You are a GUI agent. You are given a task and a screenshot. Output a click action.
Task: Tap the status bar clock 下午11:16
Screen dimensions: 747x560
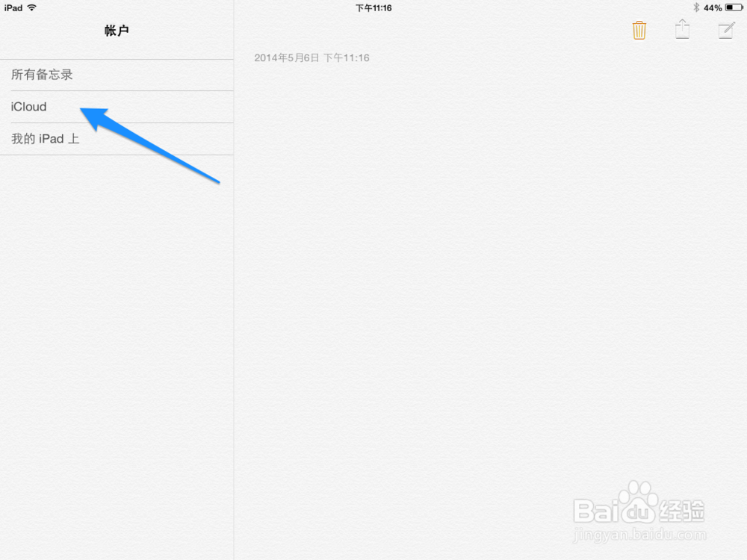point(373,8)
